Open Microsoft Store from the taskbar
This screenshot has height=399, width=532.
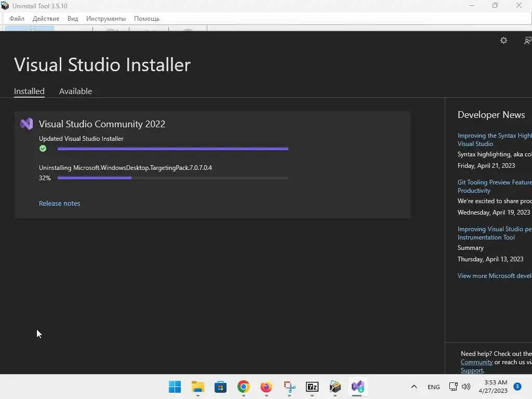click(x=220, y=387)
